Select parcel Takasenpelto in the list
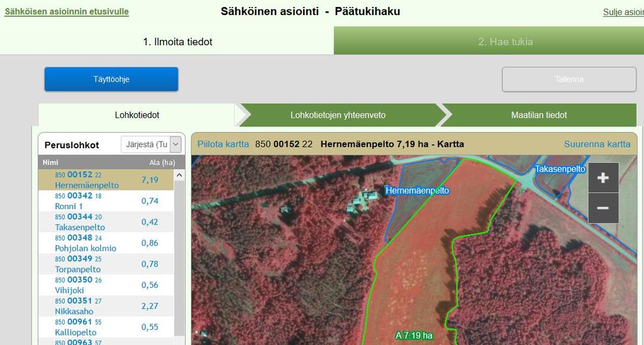The image size is (644, 345). point(106,222)
